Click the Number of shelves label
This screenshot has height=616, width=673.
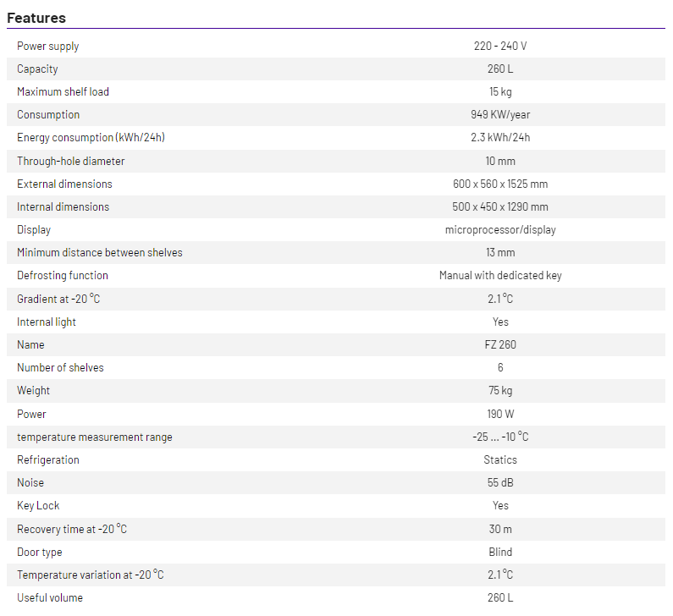point(60,367)
